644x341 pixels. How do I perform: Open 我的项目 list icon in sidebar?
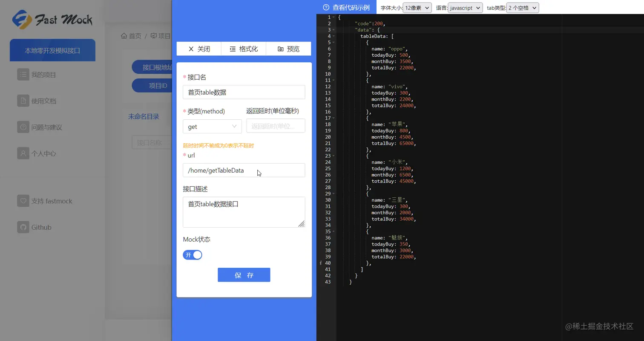coord(23,75)
